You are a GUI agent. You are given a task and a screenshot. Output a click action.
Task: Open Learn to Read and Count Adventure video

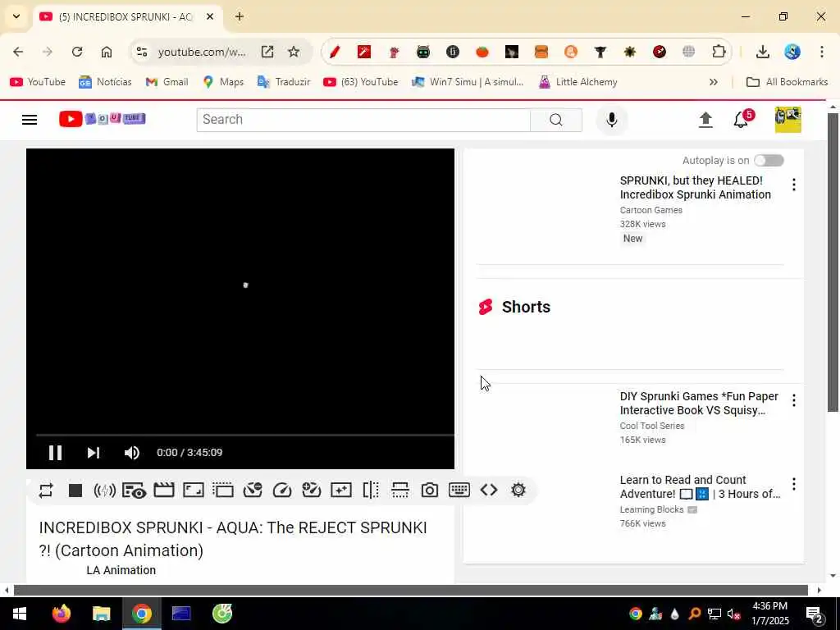[701, 487]
